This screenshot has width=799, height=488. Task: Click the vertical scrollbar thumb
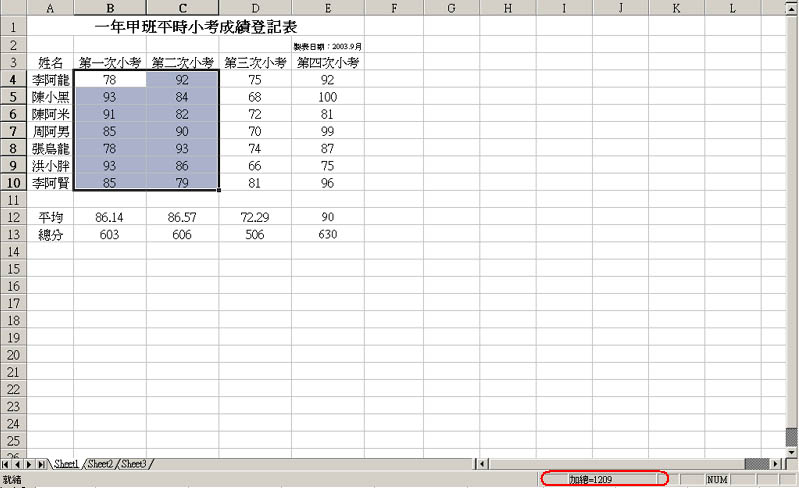pos(792,437)
